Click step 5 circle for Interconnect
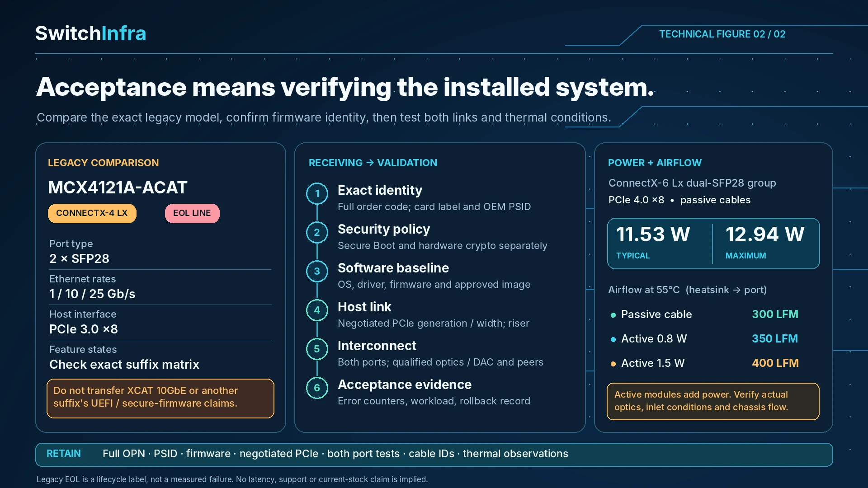This screenshot has width=868, height=488. pyautogui.click(x=317, y=349)
